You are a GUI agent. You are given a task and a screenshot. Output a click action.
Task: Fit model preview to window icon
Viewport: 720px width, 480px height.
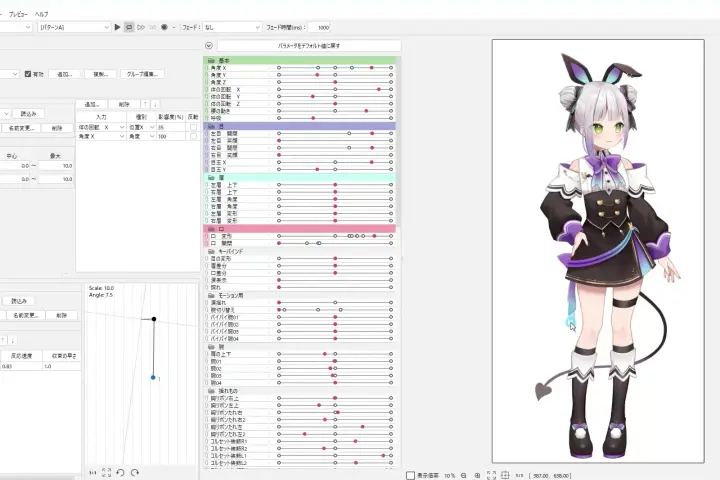(491, 475)
